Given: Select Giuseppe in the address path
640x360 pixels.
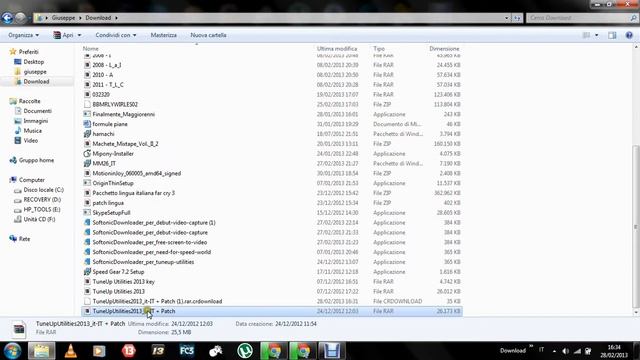Looking at the screenshot, I should tap(63, 18).
